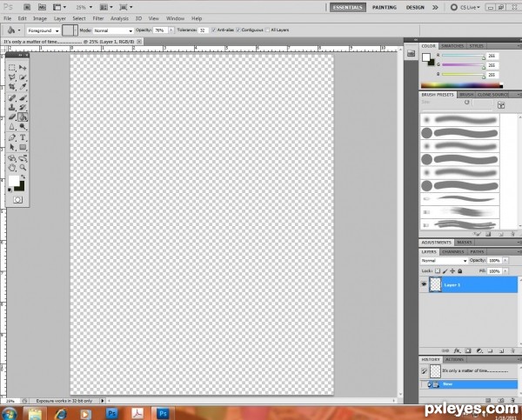This screenshot has width=522, height=420.
Task: Add a layer style with fx button
Action: [457, 350]
